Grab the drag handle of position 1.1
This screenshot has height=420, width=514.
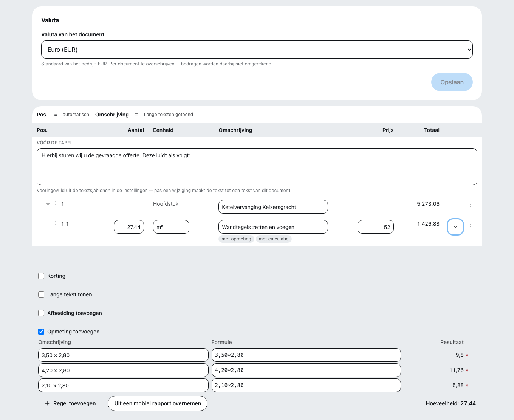click(x=56, y=223)
